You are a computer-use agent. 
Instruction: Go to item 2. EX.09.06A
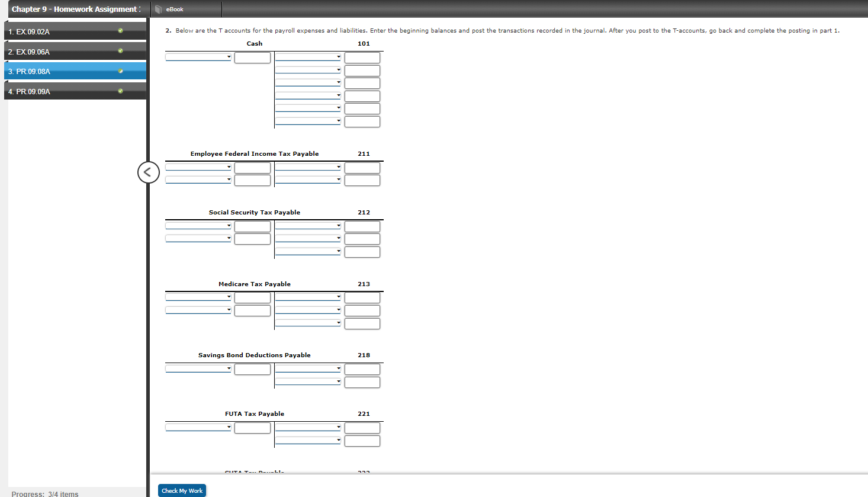point(75,52)
